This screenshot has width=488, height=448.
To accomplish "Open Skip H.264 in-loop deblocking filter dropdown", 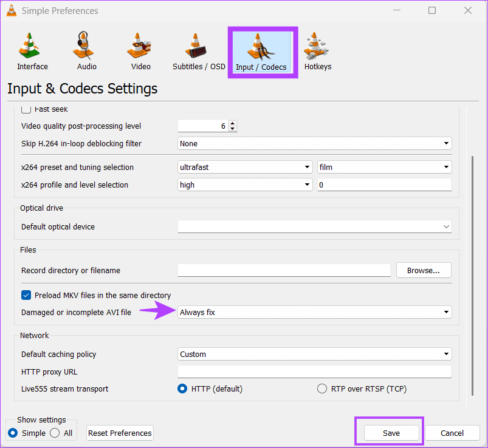I will [315, 143].
